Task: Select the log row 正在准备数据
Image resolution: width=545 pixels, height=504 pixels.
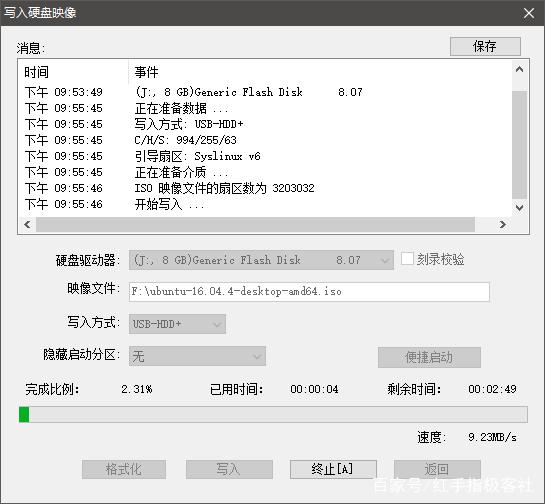Action: 266,108
